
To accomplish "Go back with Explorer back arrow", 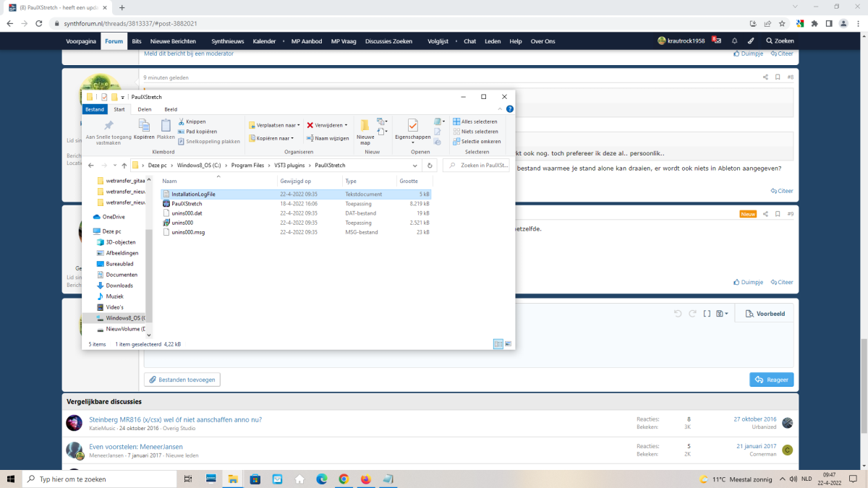I will (x=91, y=166).
